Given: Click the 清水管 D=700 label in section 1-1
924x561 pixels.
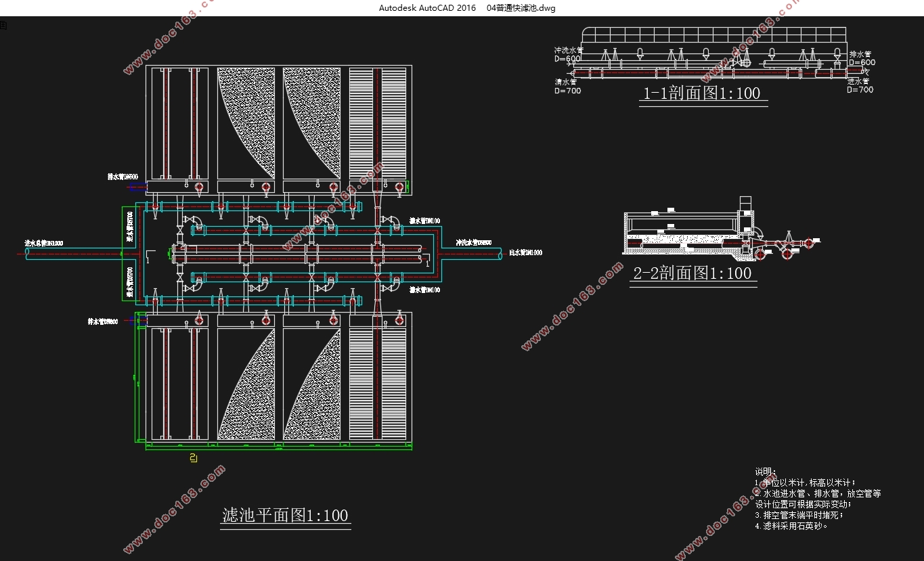Looking at the screenshot, I should pyautogui.click(x=567, y=86).
